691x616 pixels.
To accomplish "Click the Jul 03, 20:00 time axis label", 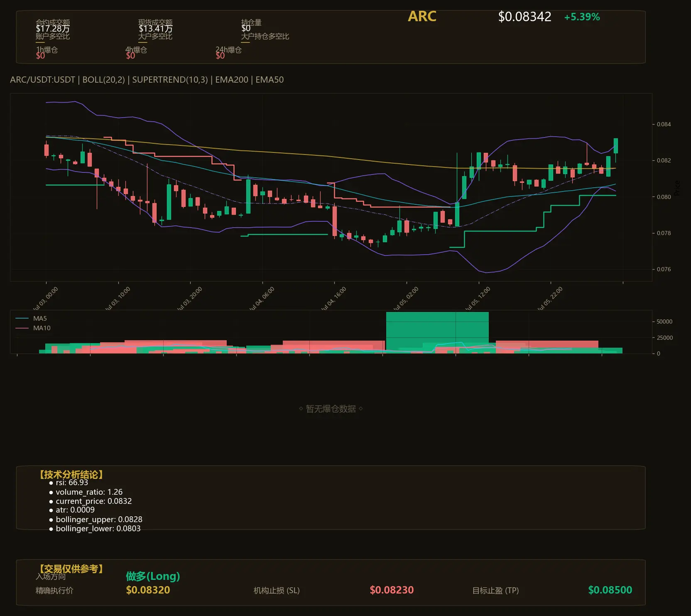I will coord(190,298).
